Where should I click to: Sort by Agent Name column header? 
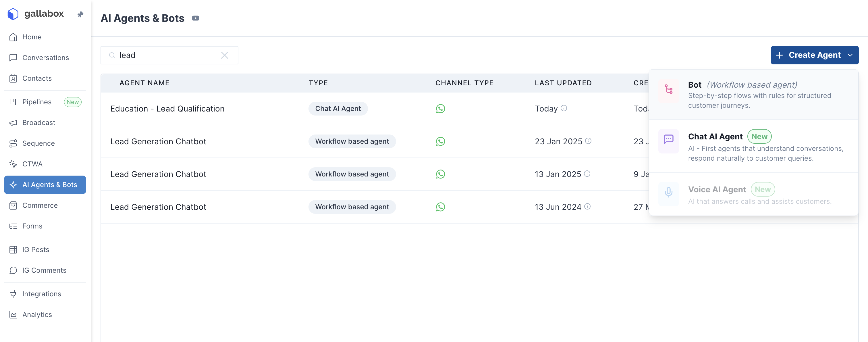144,83
